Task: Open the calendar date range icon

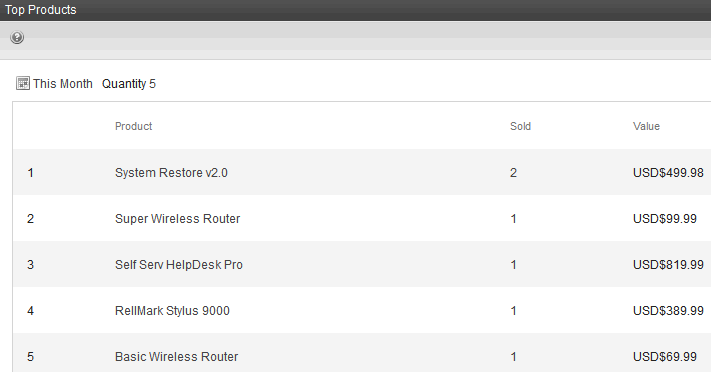Action: click(23, 83)
